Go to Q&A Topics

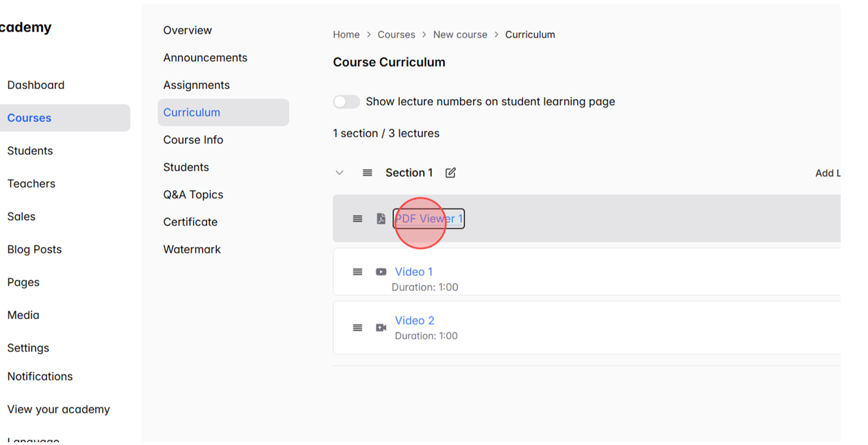coord(193,194)
